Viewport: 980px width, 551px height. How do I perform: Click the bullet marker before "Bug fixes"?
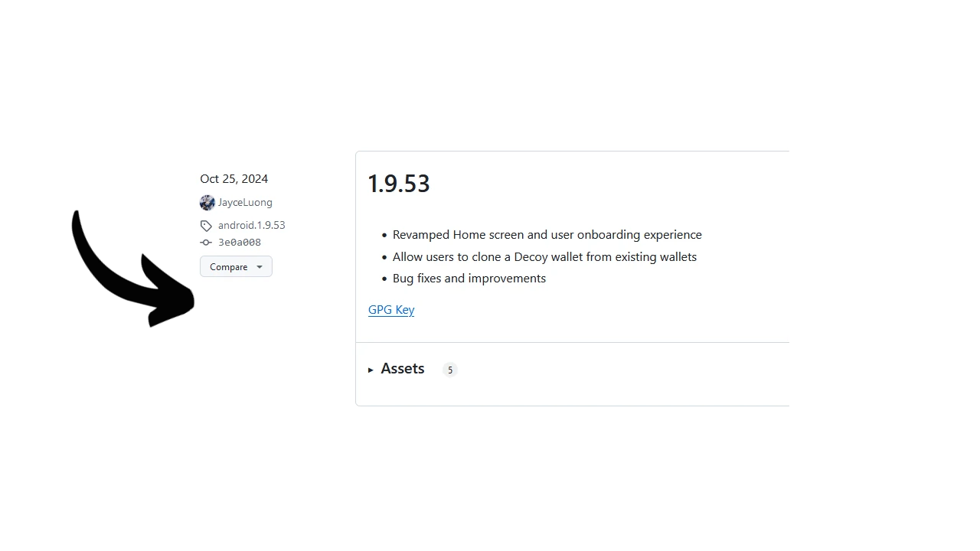[x=384, y=279]
